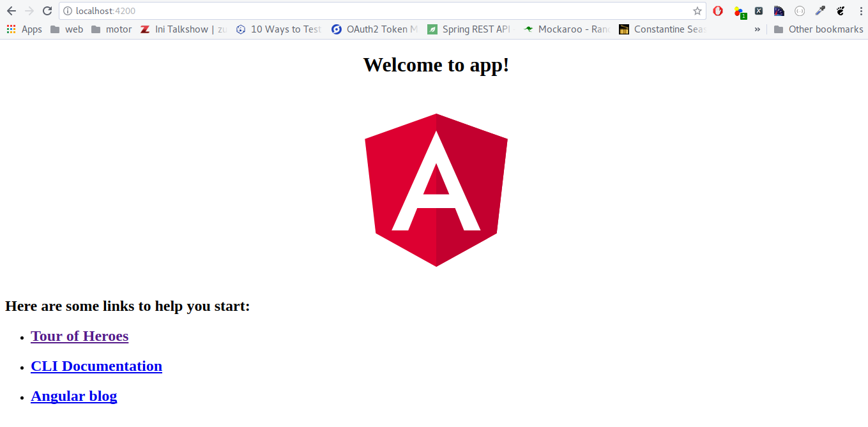
Task: Open the Other bookmarks folder
Action: 818,29
